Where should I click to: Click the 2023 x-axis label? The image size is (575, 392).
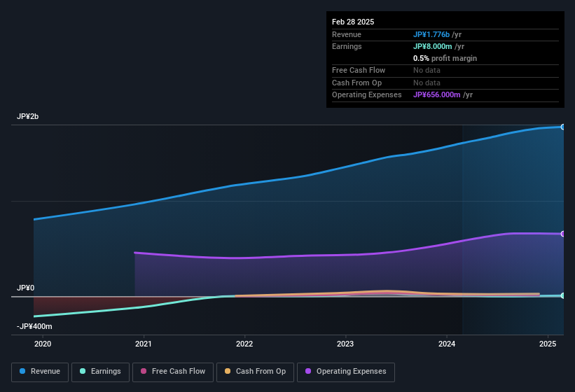point(345,344)
